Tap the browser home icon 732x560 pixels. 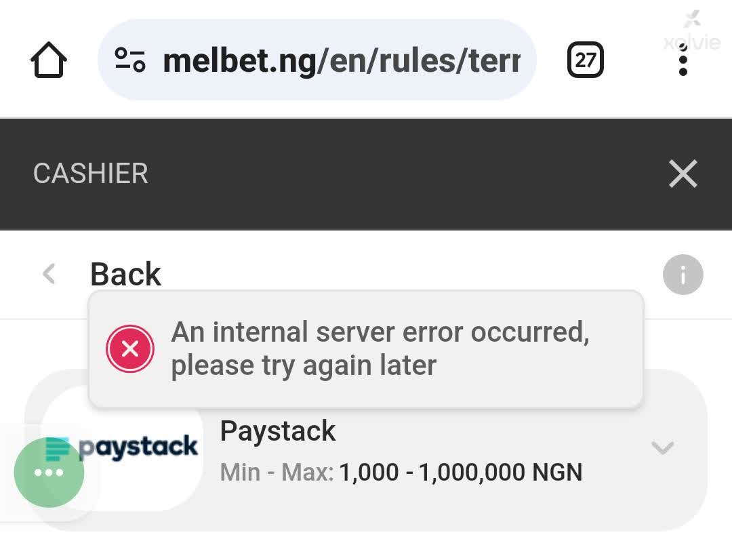[49, 61]
